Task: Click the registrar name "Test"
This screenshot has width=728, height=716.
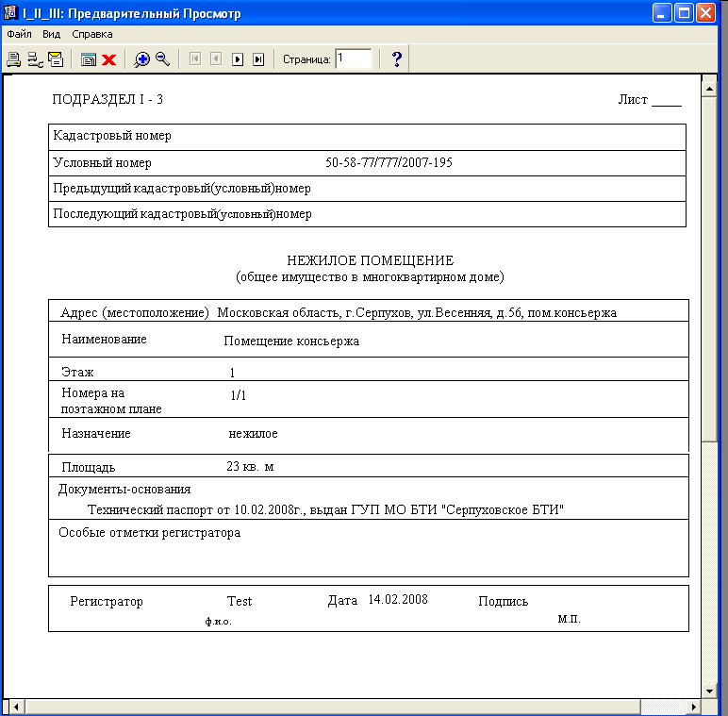Action: (240, 601)
